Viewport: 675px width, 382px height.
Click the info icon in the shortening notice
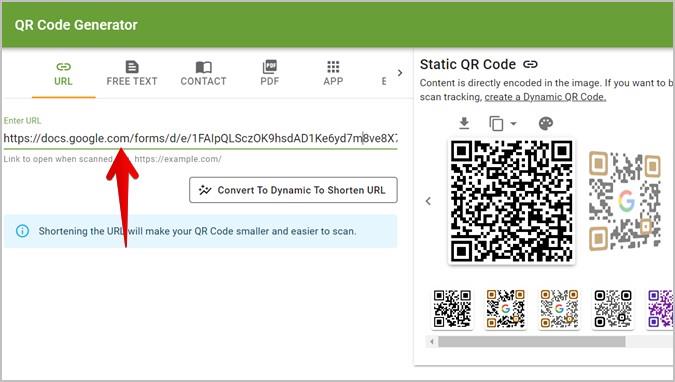22,231
